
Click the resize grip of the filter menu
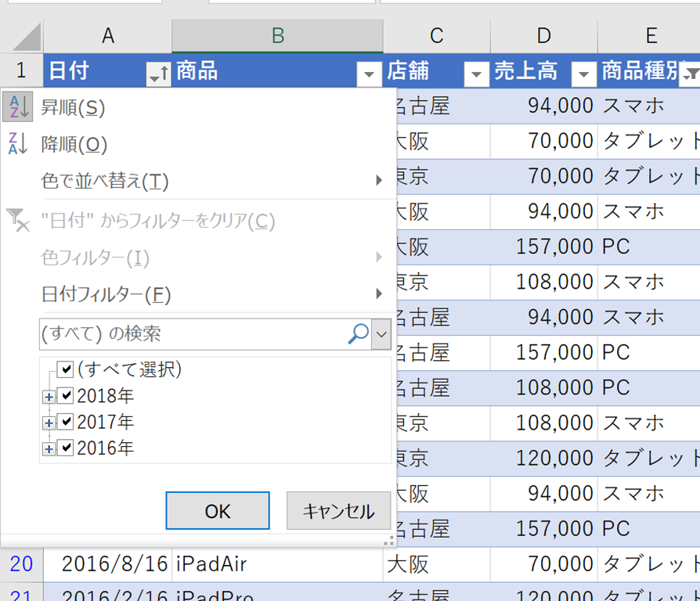pyautogui.click(x=387, y=542)
